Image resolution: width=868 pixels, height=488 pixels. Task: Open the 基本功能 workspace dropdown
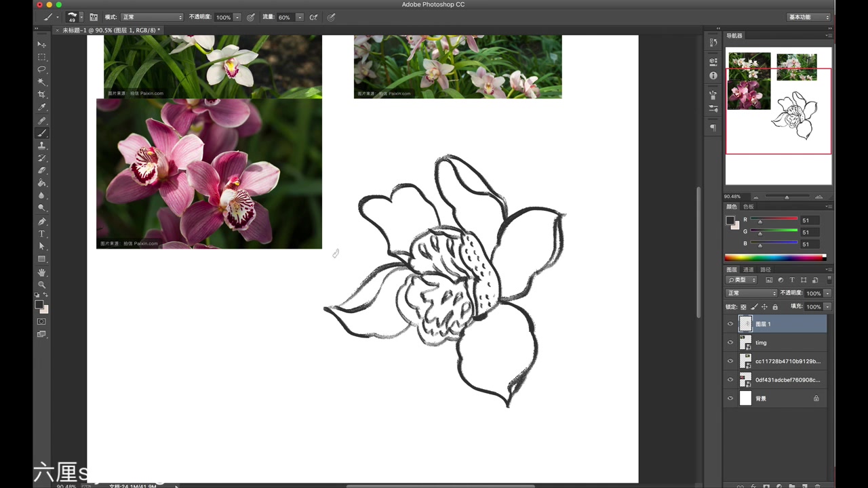[x=808, y=17]
